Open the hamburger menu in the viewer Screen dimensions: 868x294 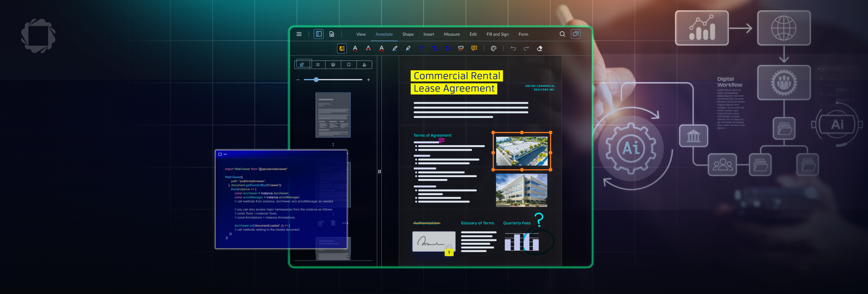(299, 34)
